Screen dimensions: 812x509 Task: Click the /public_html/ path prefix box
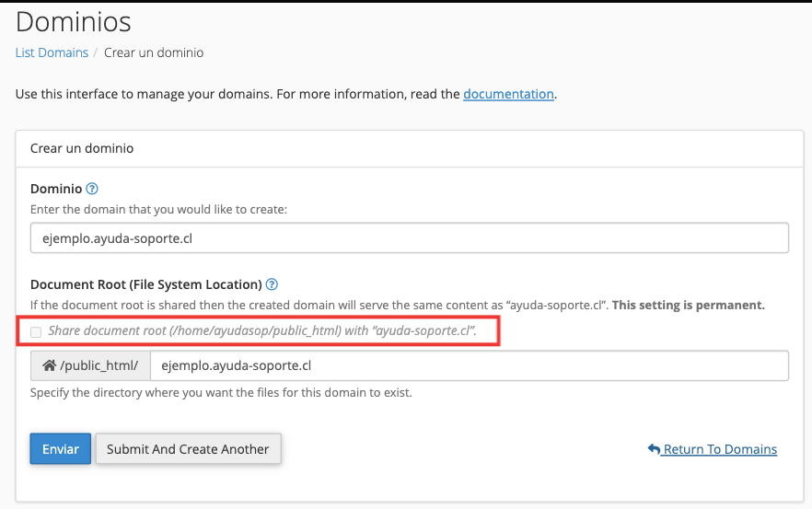click(90, 365)
